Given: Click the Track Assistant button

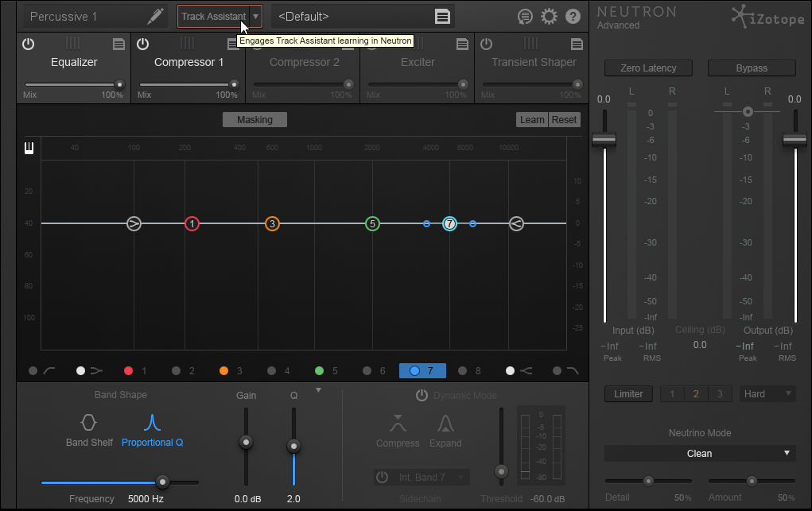Looking at the screenshot, I should click(213, 17).
